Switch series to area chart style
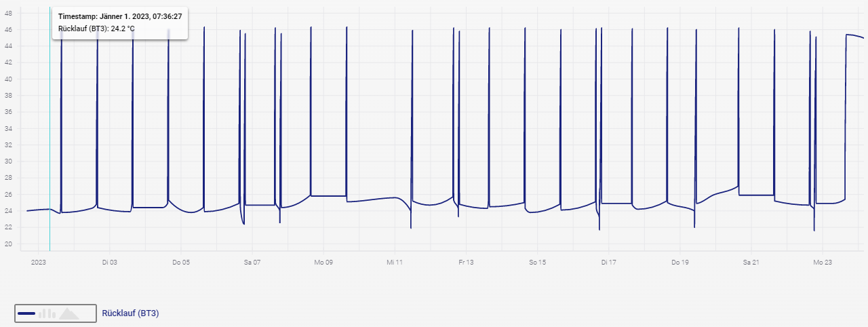This screenshot has width=868, height=327. [69, 313]
